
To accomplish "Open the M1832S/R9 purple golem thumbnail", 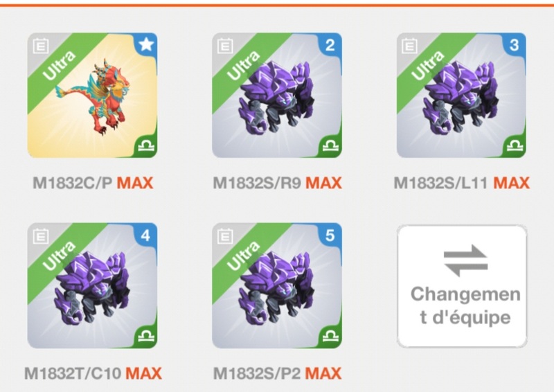I will point(277,96).
